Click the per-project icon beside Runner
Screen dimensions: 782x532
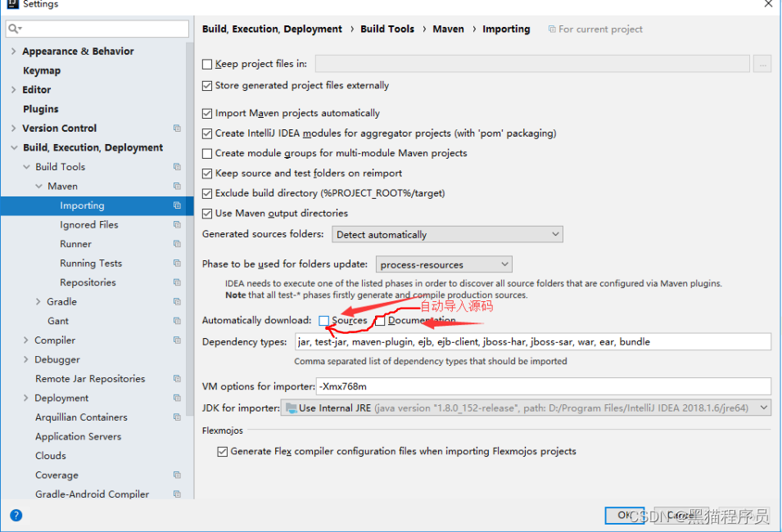tap(177, 244)
